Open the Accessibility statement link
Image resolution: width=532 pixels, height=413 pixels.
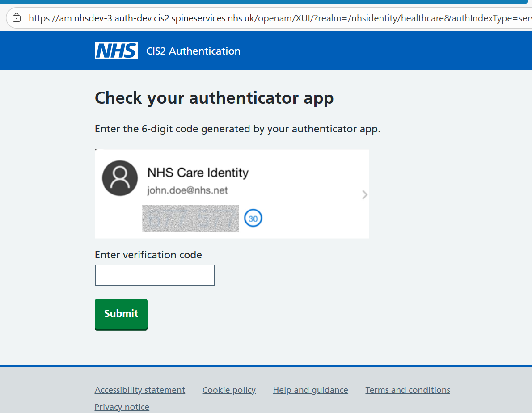coord(140,390)
